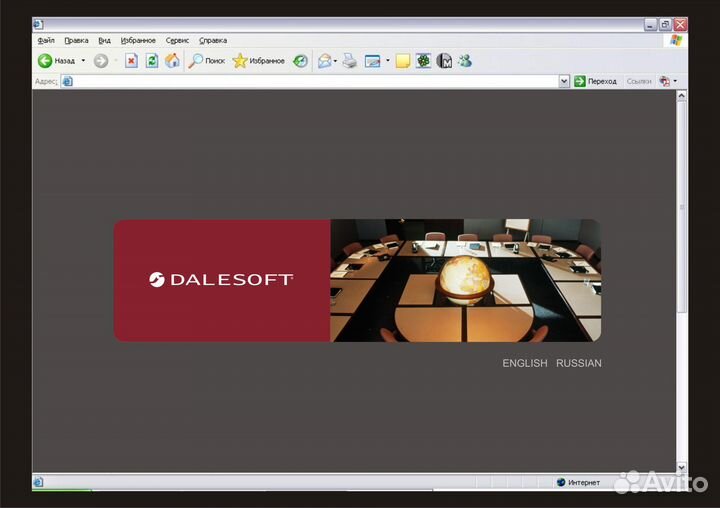Open the Mail button dropdown arrow
720x508 pixels.
click(336, 61)
